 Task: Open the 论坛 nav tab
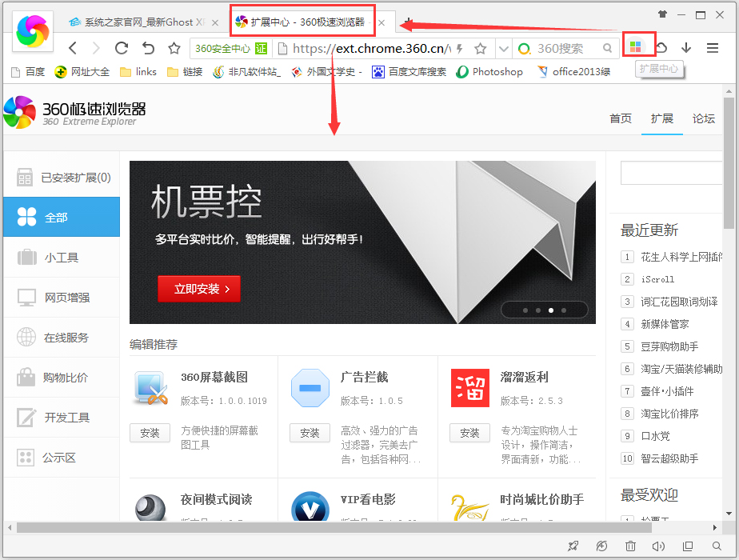[x=703, y=118]
